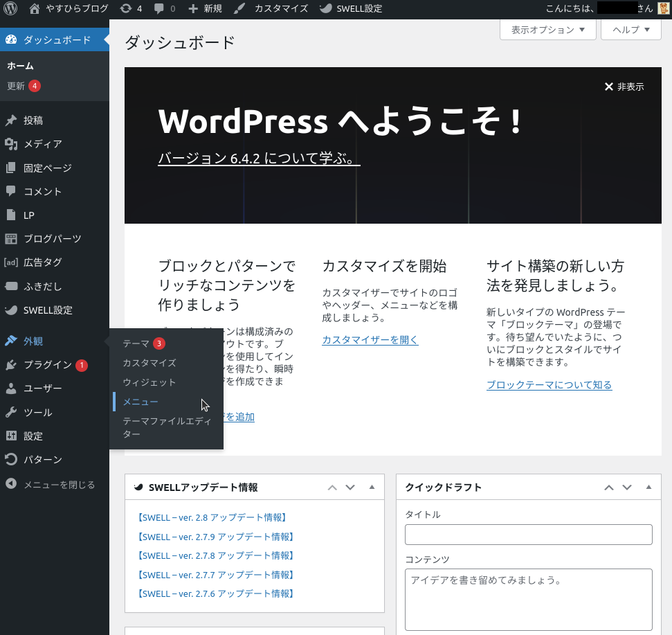Open SWELL ver. 2.7.6 アップデート情報 link
This screenshot has width=672, height=635.
pyautogui.click(x=215, y=594)
